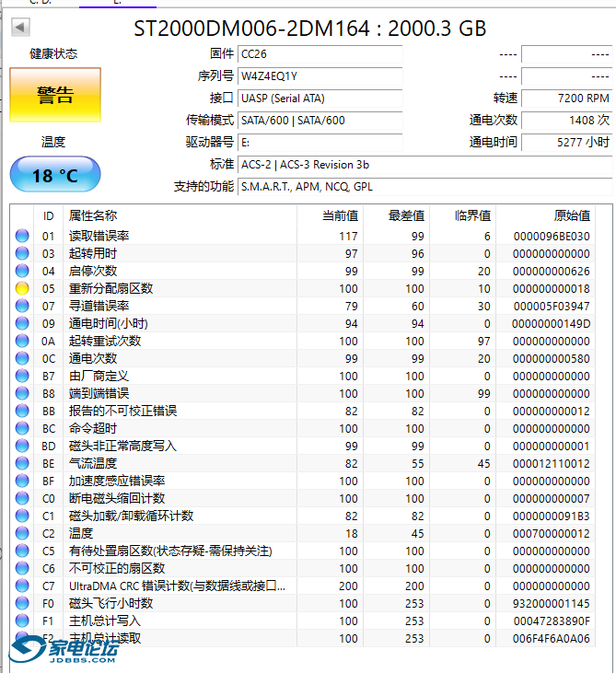Image resolution: width=616 pixels, height=673 pixels.
Task: Click the status icon for 读取错误率 row
Action: [x=22, y=236]
